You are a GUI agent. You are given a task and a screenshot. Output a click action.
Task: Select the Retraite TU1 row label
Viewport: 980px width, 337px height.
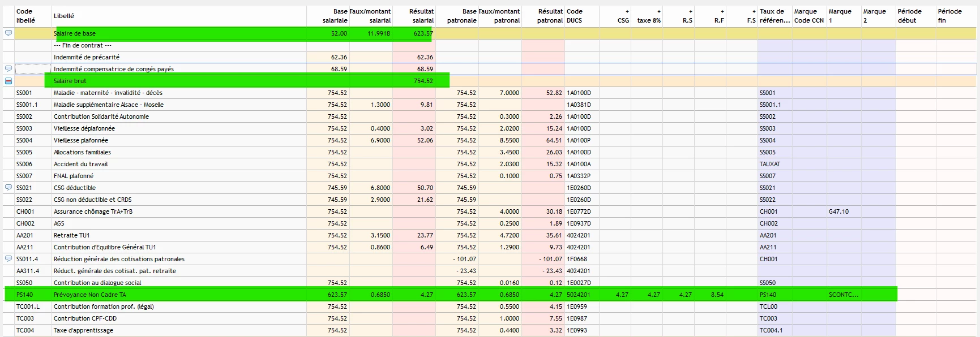(x=71, y=235)
